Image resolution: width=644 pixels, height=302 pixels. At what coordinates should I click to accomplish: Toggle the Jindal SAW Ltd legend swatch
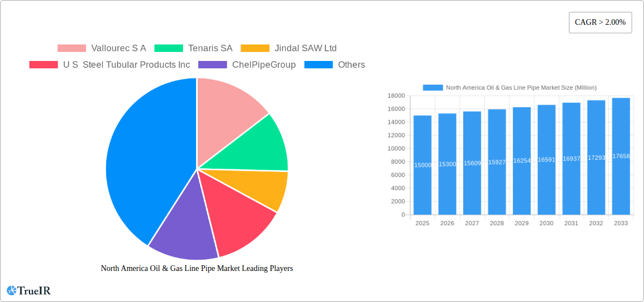pos(255,49)
